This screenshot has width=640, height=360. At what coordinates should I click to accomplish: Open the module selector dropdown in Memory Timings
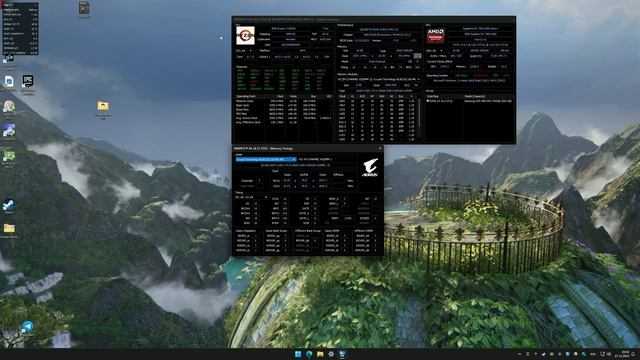[266, 159]
